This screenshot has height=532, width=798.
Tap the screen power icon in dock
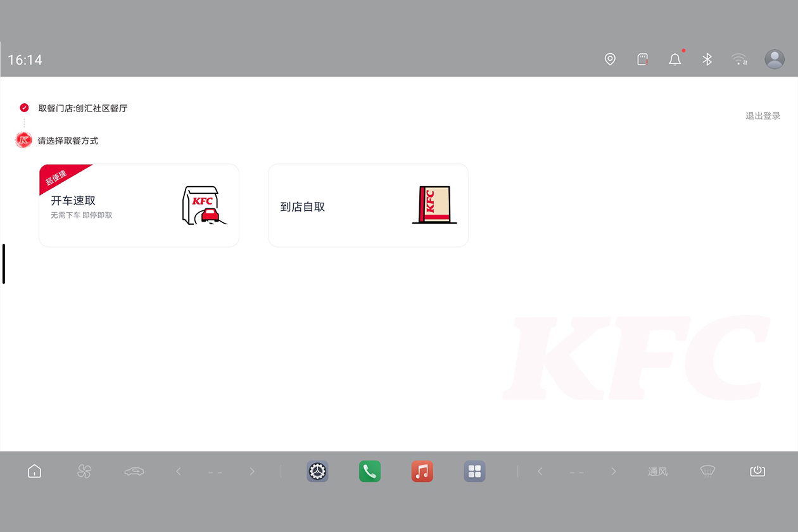[x=757, y=471]
